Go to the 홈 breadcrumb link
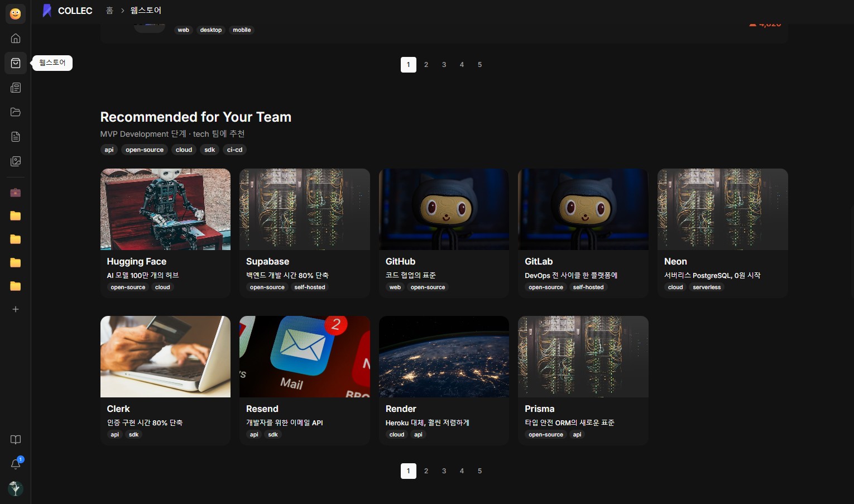The width and height of the screenshot is (854, 504). 109,11
